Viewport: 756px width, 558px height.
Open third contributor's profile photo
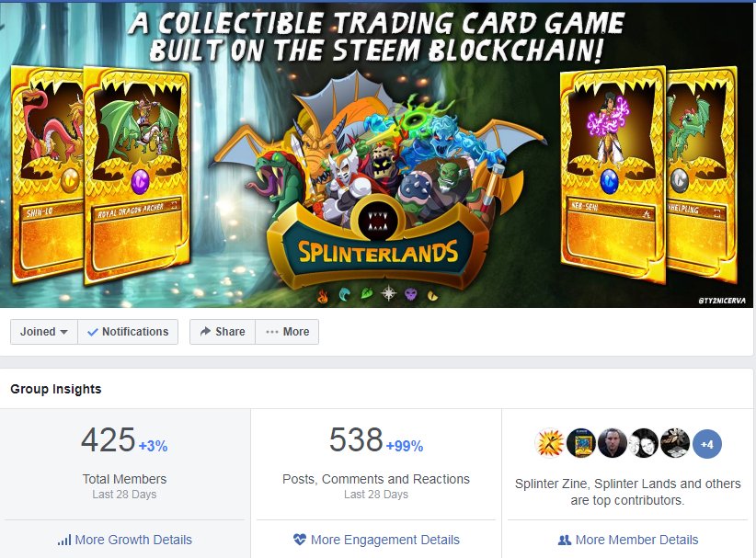613,443
